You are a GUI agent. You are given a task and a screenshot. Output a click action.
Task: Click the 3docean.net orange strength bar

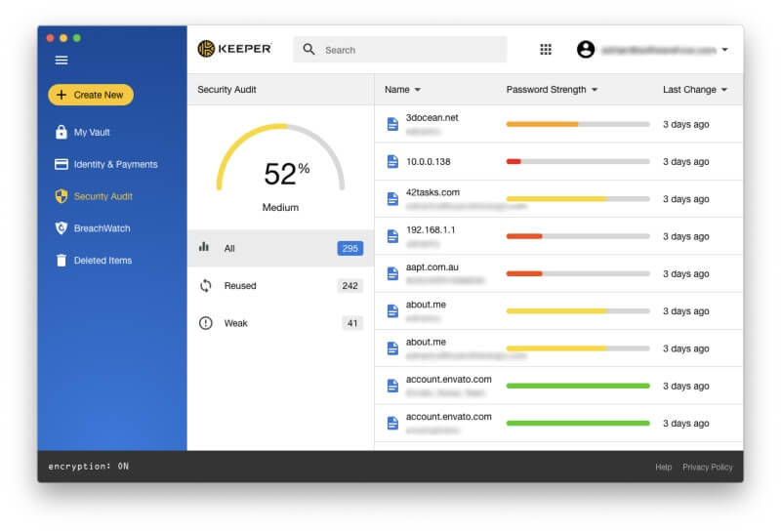542,124
